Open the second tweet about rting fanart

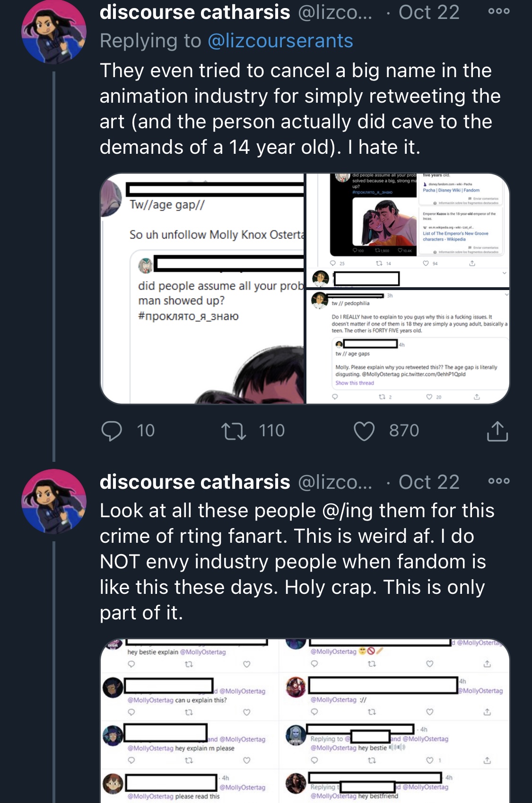click(x=297, y=562)
